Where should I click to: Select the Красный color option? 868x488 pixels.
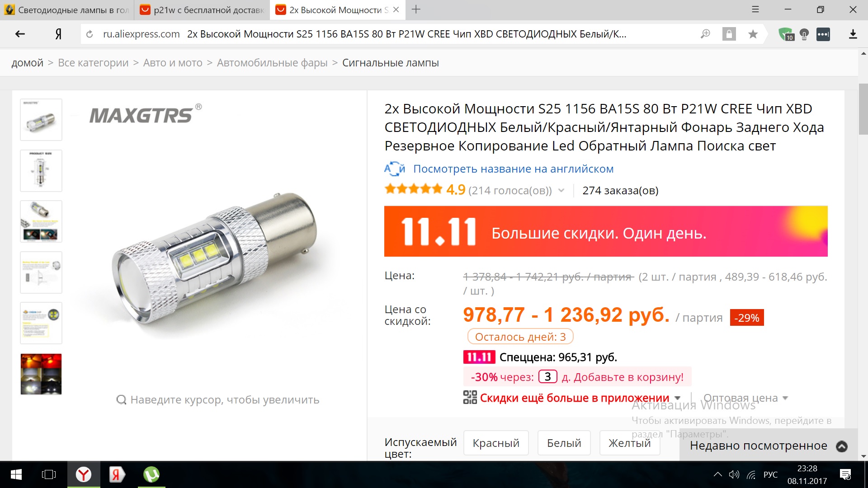point(496,443)
